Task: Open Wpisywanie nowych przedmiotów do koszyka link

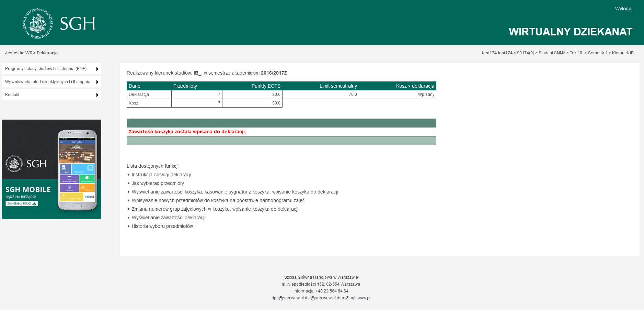Action: pyautogui.click(x=218, y=200)
